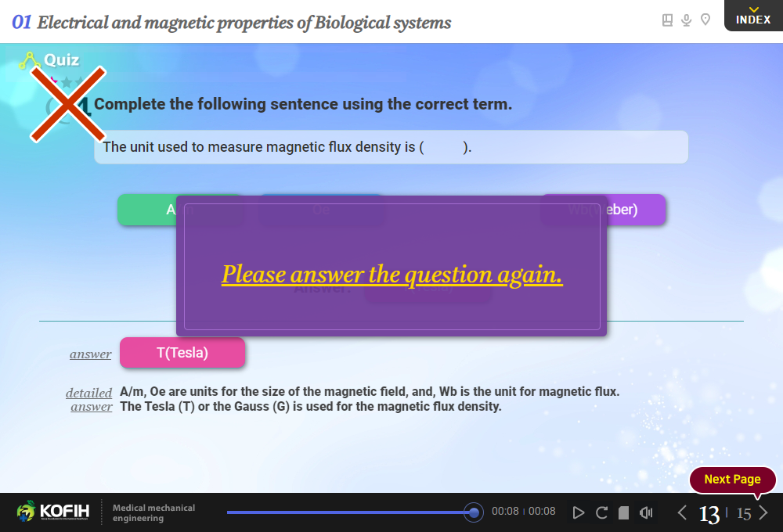Click "Complete the following sentence" instruction text
The width and height of the screenshot is (783, 532).
tap(302, 104)
